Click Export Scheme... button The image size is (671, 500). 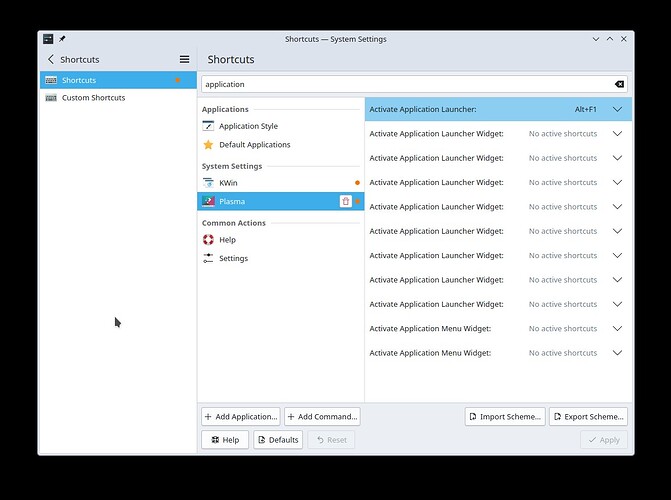pos(588,417)
